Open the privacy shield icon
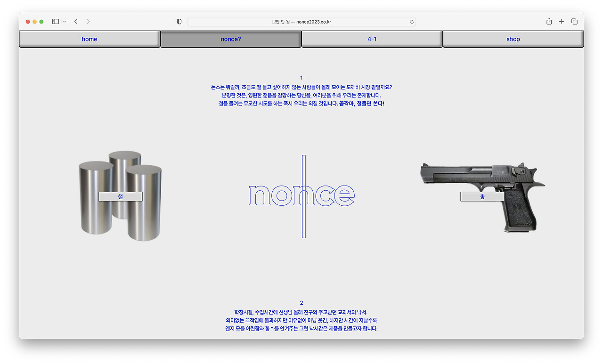The image size is (603, 364). [179, 22]
